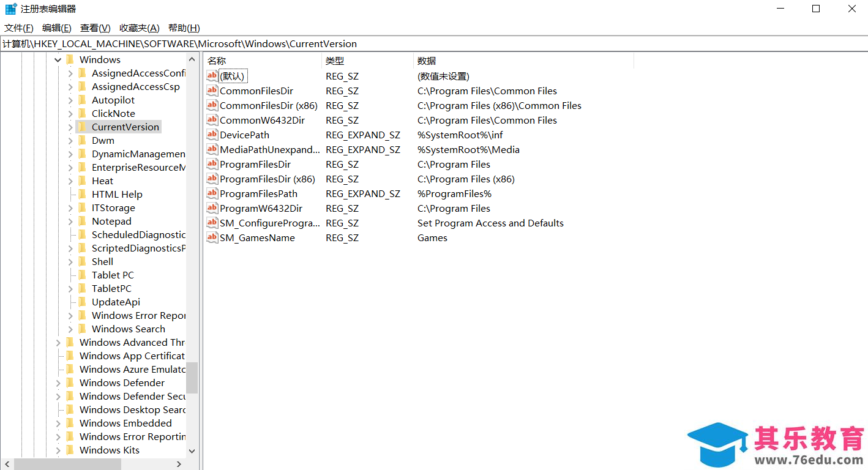
Task: Click the tree pane vertical scrollbar thumb
Action: [192, 378]
